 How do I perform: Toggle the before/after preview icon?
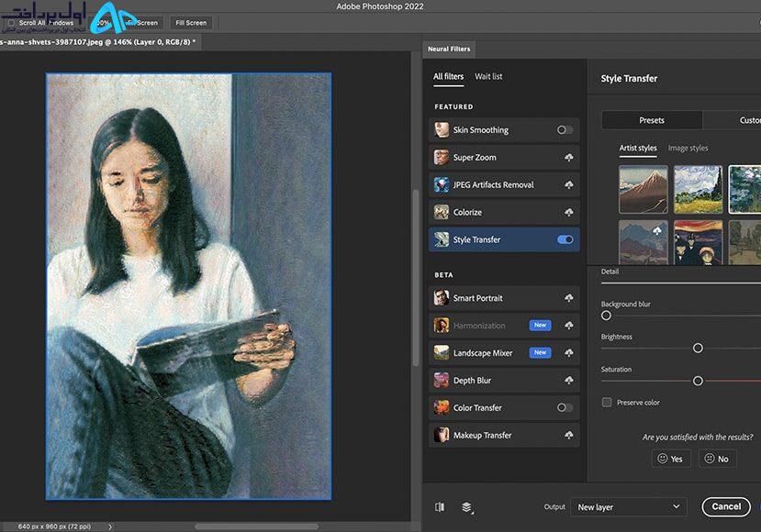point(440,507)
